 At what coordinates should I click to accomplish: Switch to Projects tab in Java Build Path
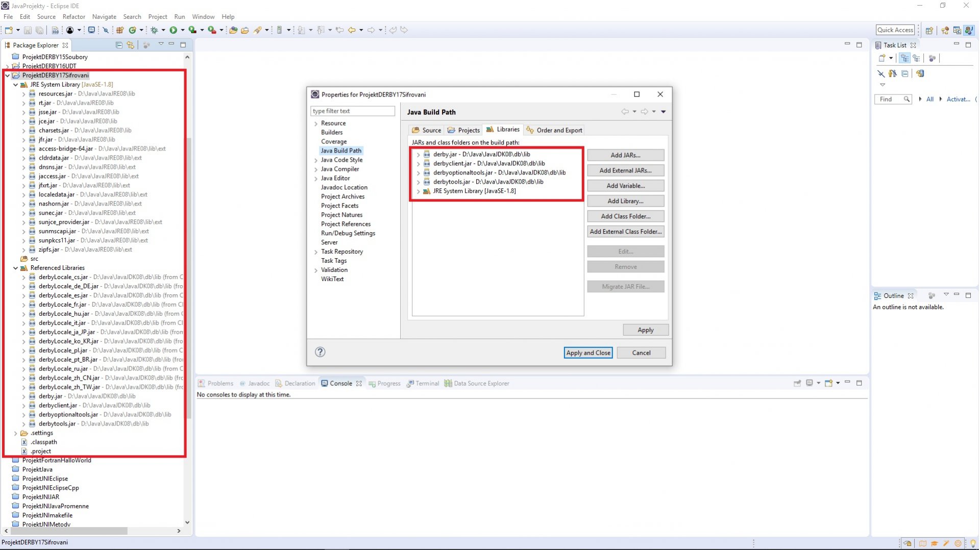(x=463, y=130)
